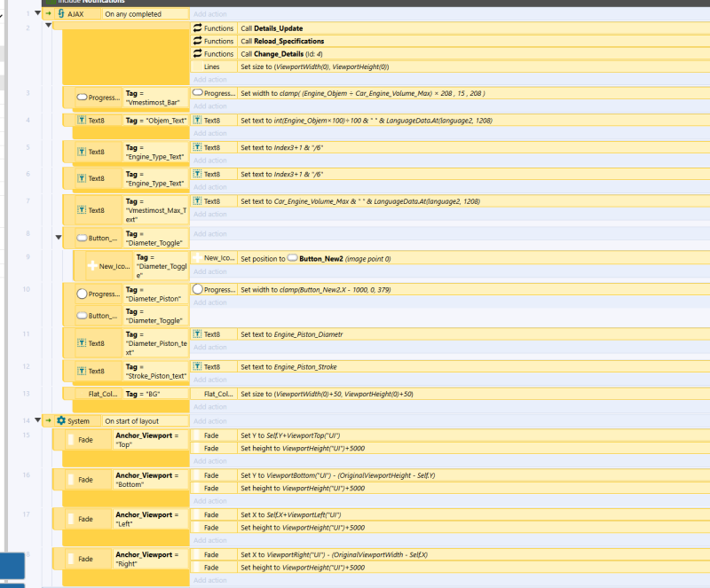Click the Text8 icon beside Set text to Car_Engine_Volume_Max
Image resolution: width=710 pixels, height=588 pixels.
click(x=197, y=201)
